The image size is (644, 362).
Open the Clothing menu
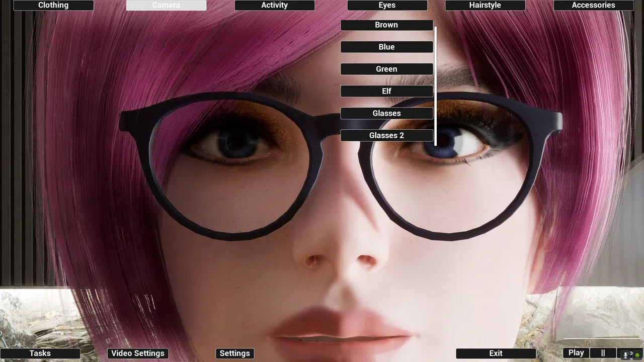coord(53,5)
